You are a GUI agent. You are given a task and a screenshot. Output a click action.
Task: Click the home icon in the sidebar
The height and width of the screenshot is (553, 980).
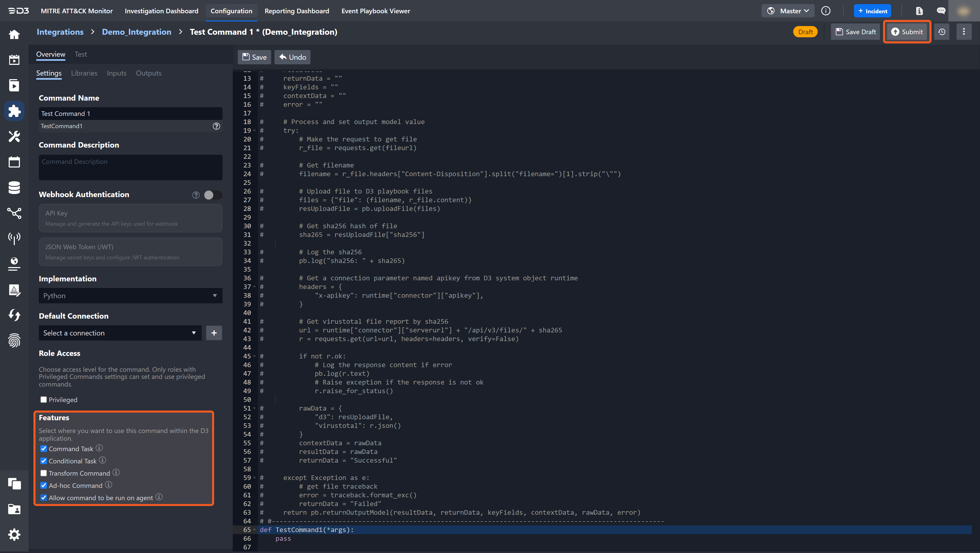click(14, 35)
